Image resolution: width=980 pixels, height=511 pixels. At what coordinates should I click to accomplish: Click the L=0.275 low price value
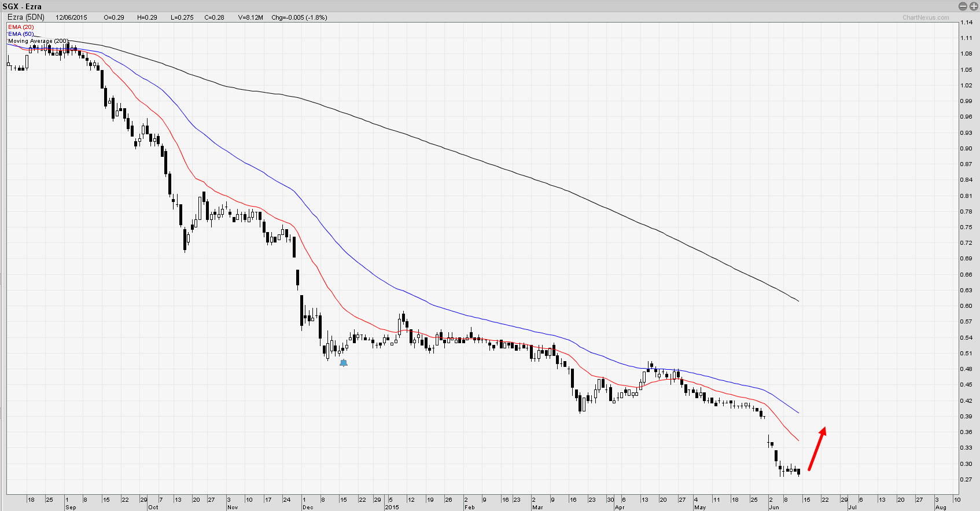coord(182,17)
